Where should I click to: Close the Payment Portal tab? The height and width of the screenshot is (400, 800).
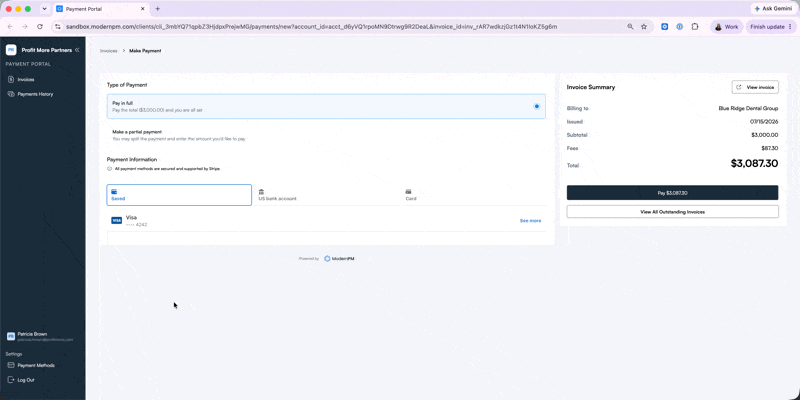(142, 9)
